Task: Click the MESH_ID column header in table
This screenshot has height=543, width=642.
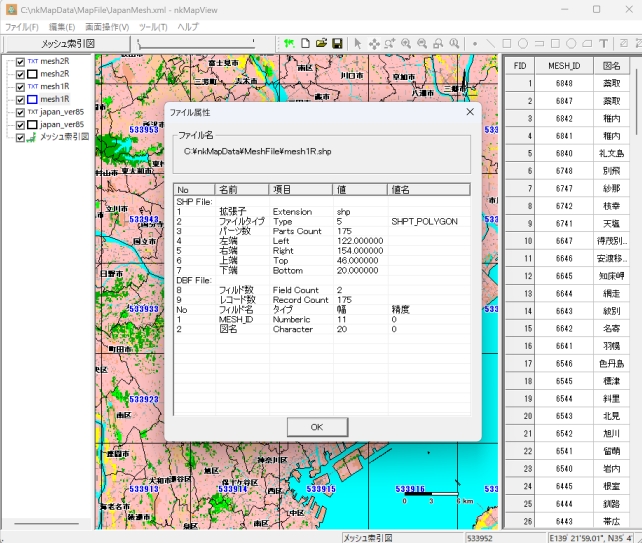Action: tap(564, 66)
